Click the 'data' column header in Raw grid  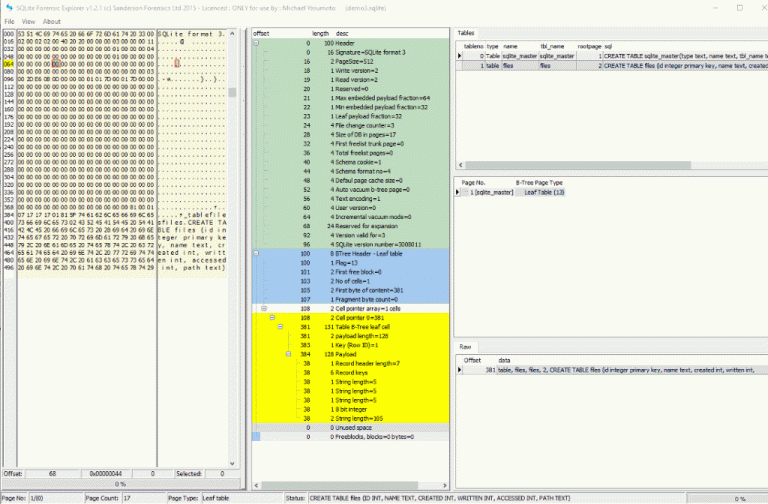(x=504, y=360)
